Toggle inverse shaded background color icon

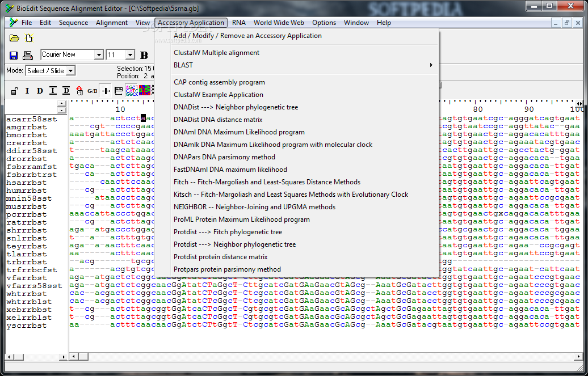[x=144, y=90]
